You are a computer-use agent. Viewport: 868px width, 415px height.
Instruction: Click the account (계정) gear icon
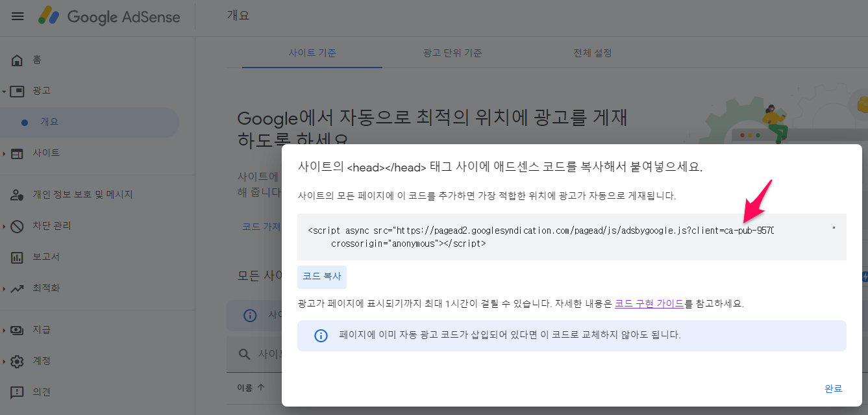tap(18, 361)
